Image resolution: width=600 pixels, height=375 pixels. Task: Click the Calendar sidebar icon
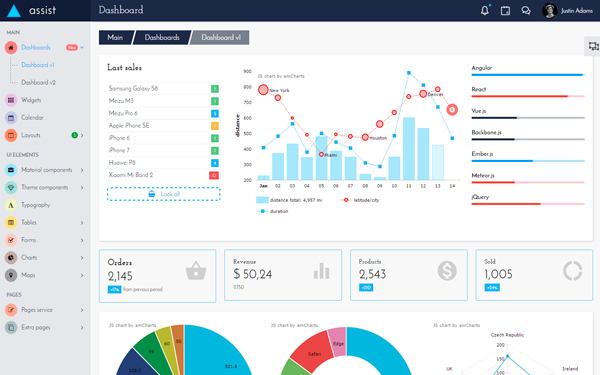pyautogui.click(x=11, y=118)
